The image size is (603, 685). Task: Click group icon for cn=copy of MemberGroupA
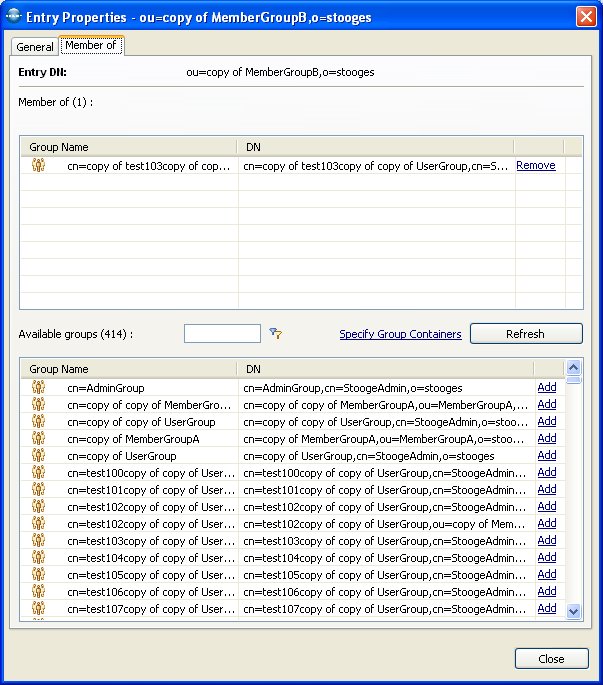coord(38,438)
